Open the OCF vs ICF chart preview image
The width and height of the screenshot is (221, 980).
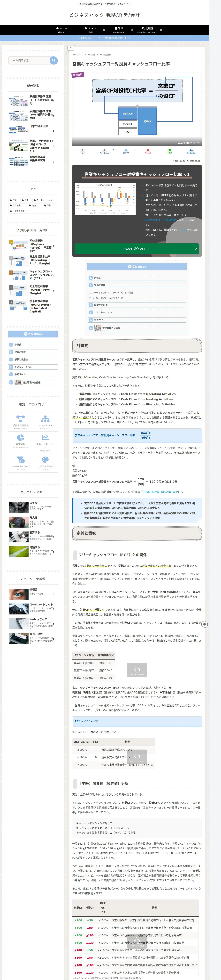105,199
